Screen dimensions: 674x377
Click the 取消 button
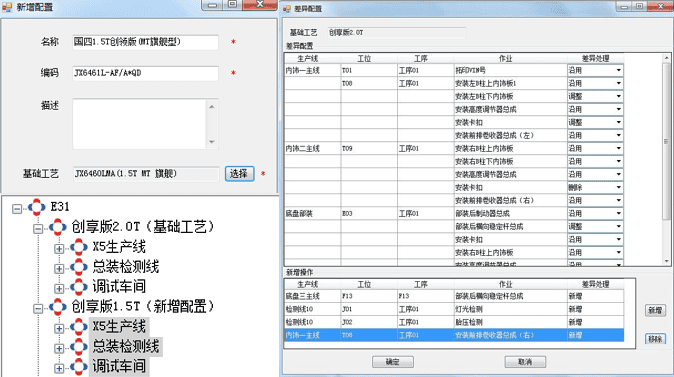[x=525, y=362]
